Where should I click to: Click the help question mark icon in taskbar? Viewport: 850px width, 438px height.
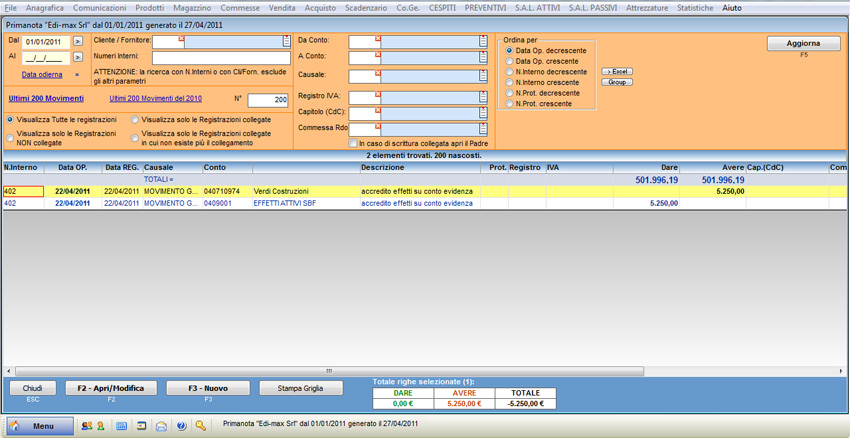[x=181, y=426]
